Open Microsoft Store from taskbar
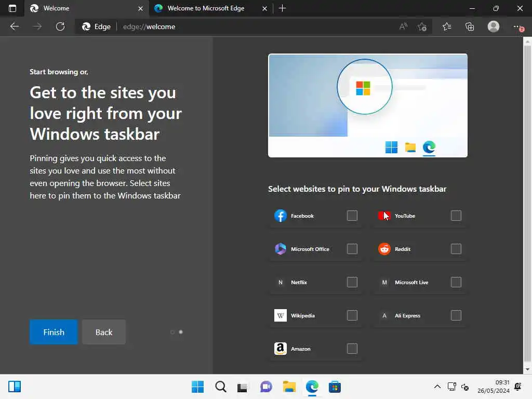Image resolution: width=532 pixels, height=399 pixels. 335,387
